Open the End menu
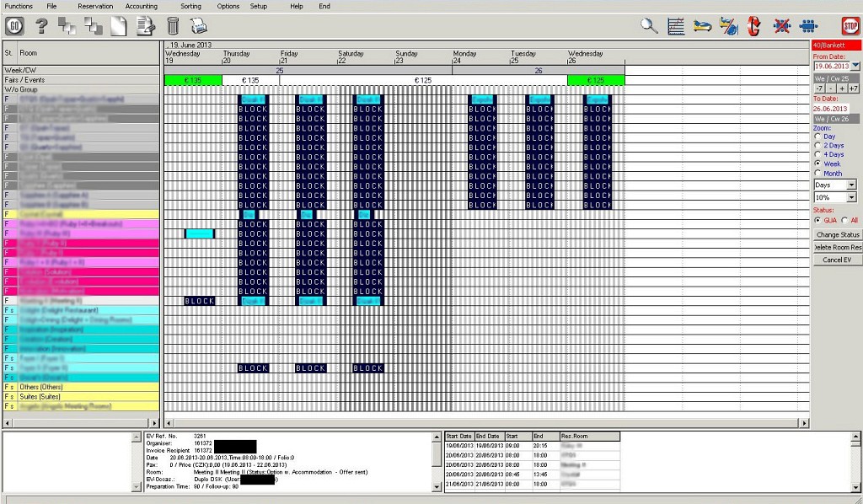The height and width of the screenshot is (504, 863). 324,6
